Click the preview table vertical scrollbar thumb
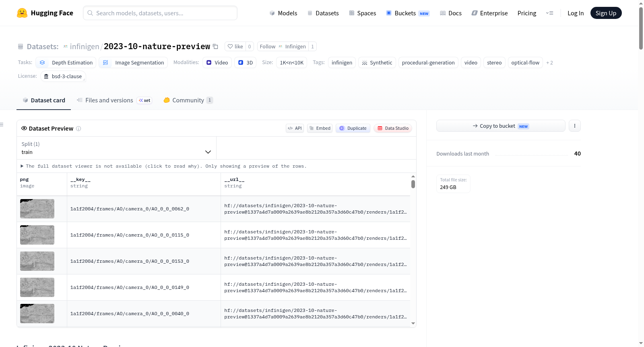This screenshot has height=347, width=644. click(x=413, y=184)
